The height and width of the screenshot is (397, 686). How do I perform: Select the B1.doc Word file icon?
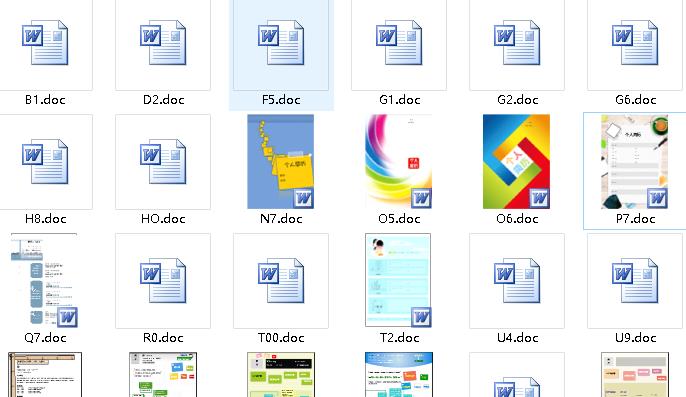click(45, 42)
